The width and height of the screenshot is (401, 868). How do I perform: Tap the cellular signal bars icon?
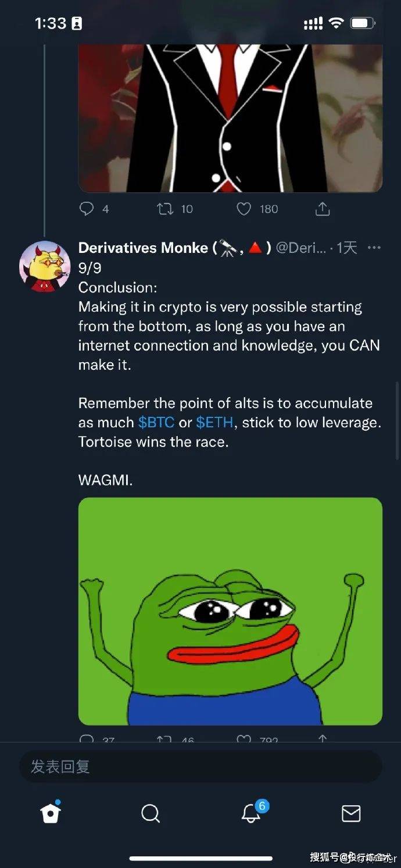313,24
